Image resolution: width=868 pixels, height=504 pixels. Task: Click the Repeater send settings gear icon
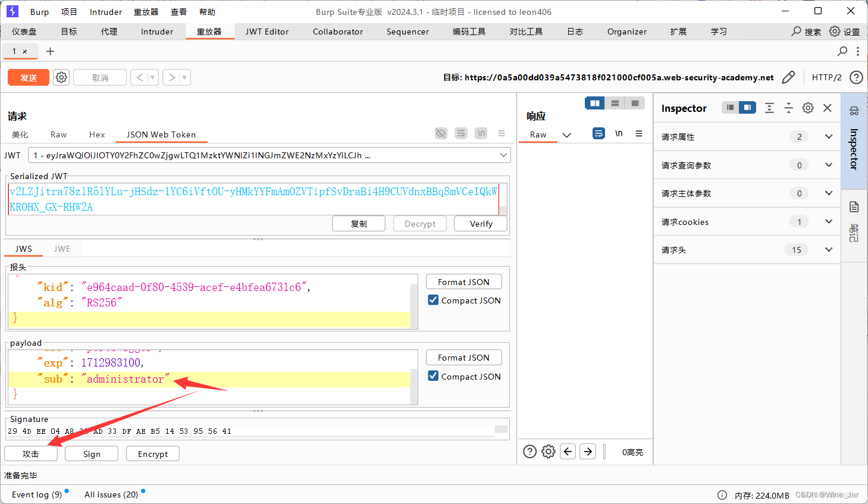click(x=61, y=77)
